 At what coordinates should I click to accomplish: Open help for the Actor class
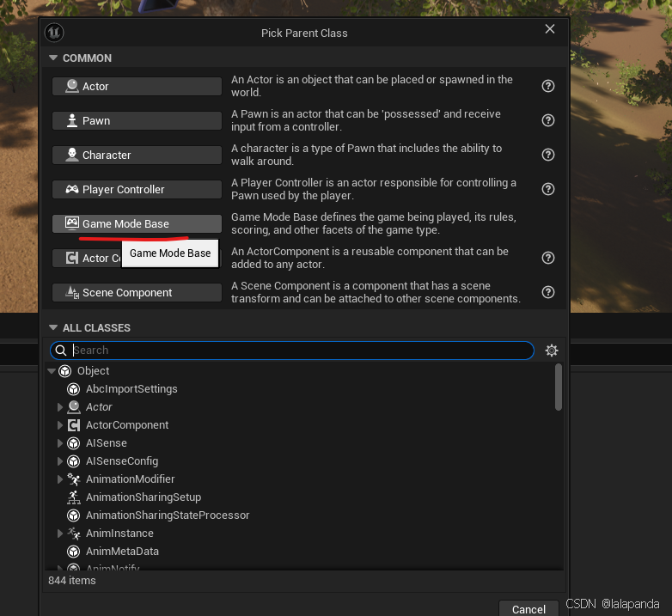(x=547, y=86)
